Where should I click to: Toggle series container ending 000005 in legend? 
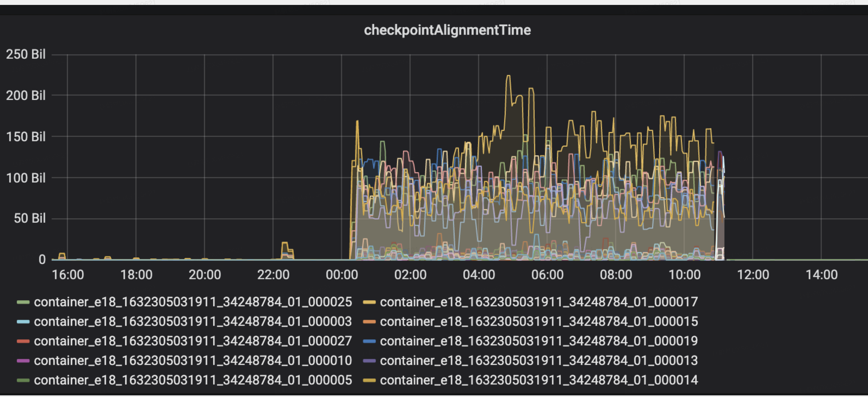(x=193, y=380)
